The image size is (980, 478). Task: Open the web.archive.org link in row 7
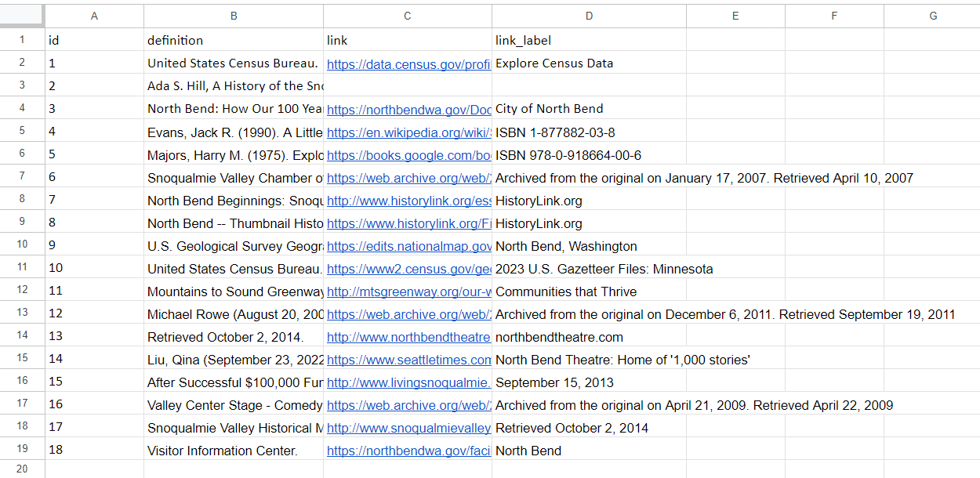[408, 179]
